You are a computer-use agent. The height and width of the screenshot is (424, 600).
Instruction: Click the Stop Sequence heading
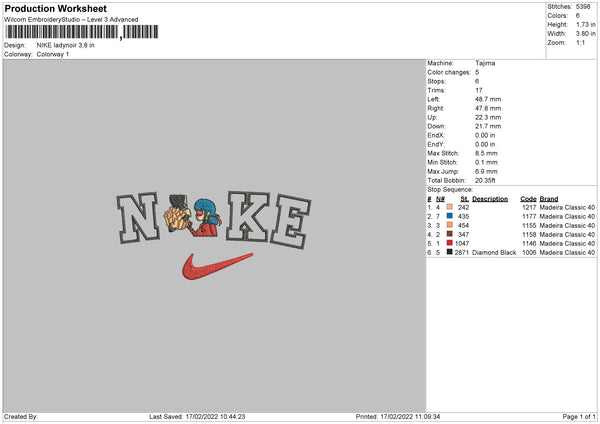[450, 190]
